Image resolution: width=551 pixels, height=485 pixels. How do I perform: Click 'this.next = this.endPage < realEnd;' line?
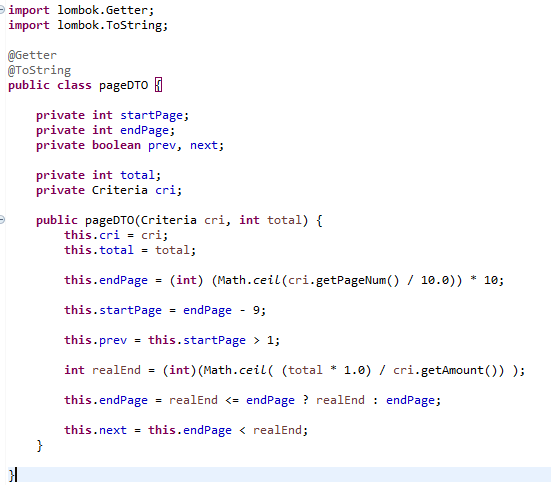click(186, 430)
